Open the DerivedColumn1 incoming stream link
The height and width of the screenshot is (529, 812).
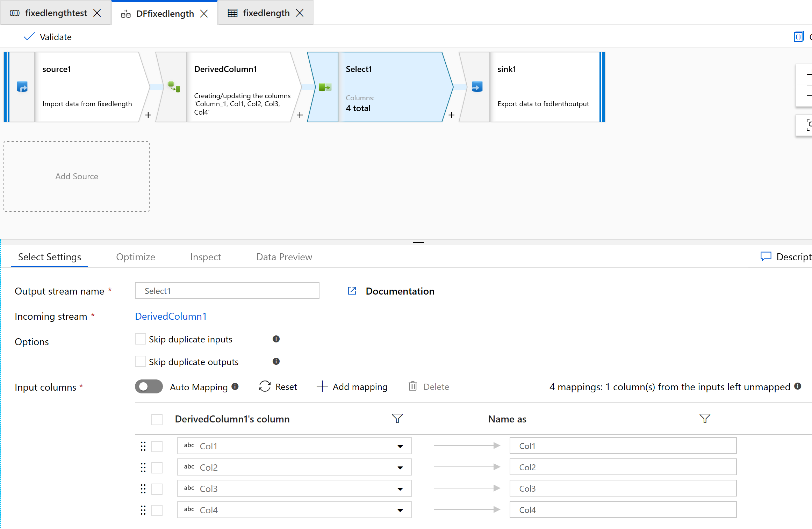171,316
